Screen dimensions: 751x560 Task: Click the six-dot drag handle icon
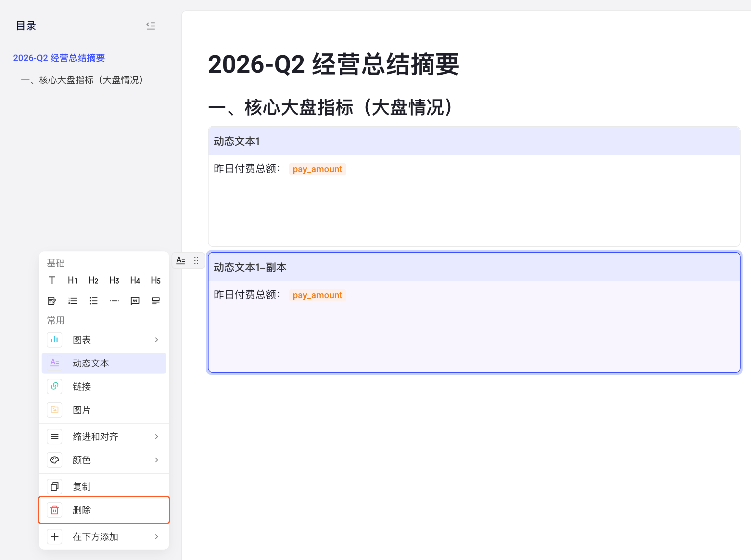point(196,260)
